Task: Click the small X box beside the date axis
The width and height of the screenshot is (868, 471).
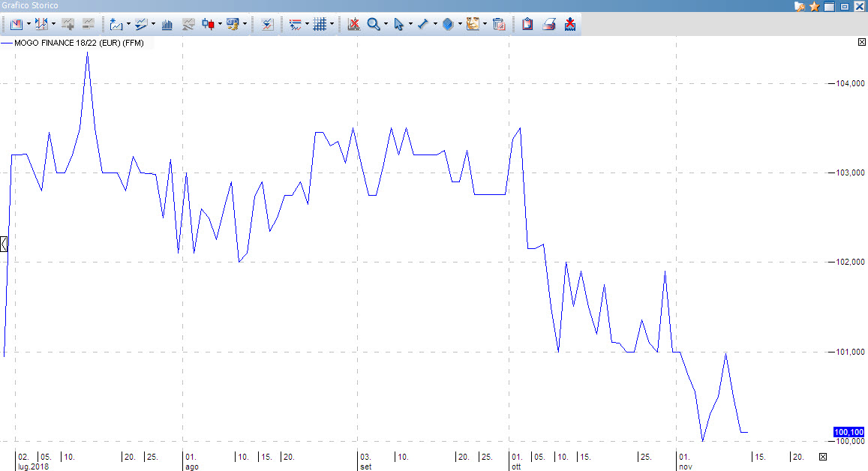Action: 823,457
